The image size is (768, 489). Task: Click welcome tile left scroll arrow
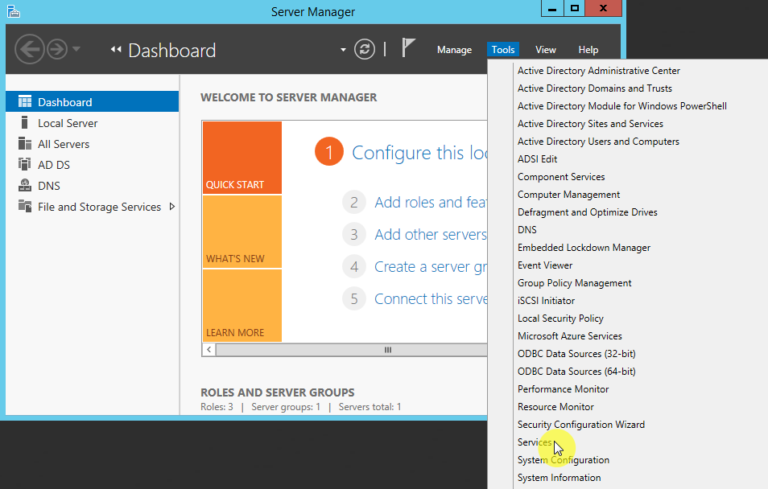click(x=209, y=349)
